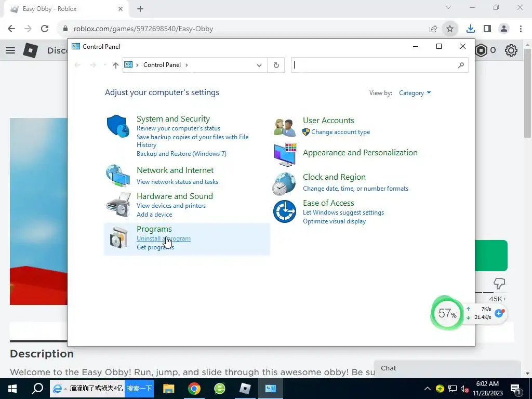
Task: Open Get programs link
Action: pyautogui.click(x=155, y=247)
